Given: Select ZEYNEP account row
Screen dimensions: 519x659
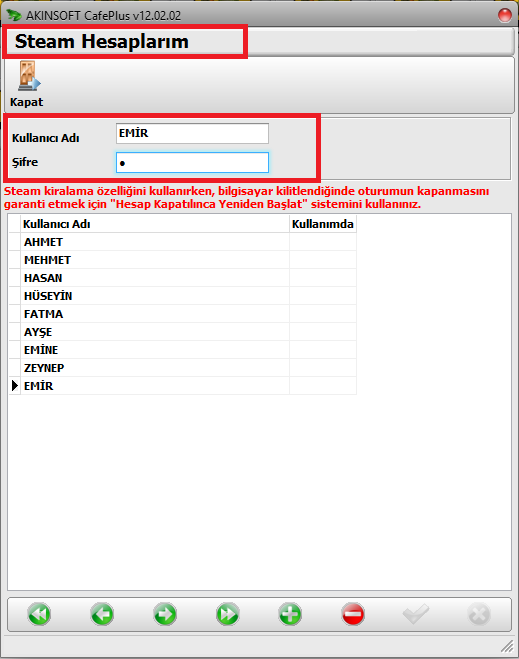Looking at the screenshot, I should click(x=183, y=368).
